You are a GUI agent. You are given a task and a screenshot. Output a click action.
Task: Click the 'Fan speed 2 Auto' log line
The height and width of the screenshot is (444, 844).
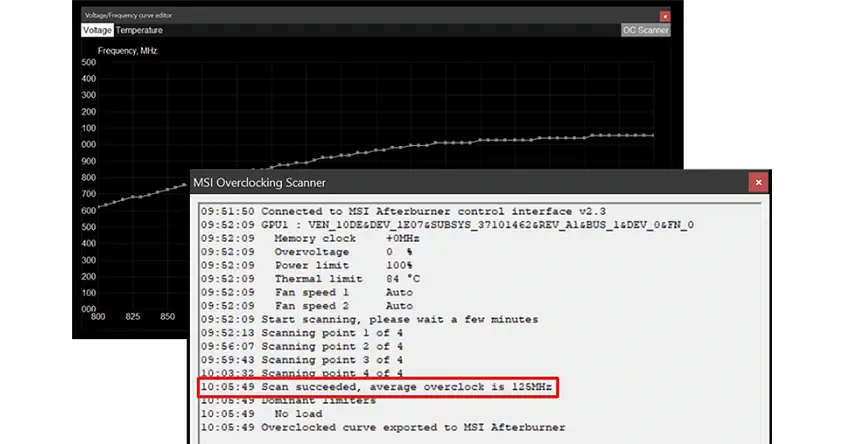(x=307, y=306)
